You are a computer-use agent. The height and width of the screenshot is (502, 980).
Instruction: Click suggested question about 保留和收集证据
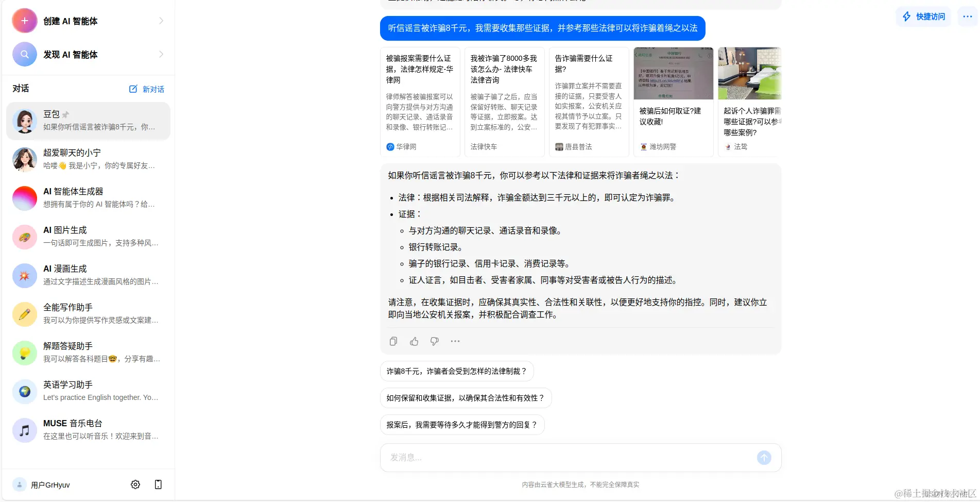pyautogui.click(x=466, y=397)
